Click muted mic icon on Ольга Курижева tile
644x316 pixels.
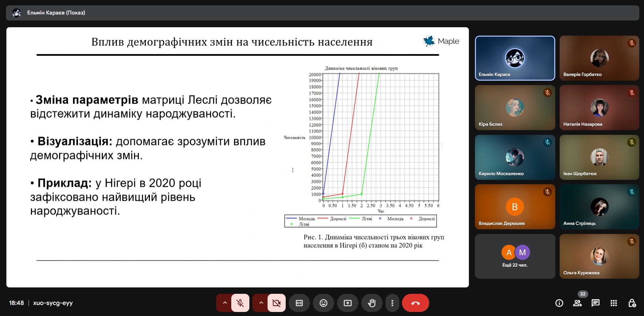(632, 241)
